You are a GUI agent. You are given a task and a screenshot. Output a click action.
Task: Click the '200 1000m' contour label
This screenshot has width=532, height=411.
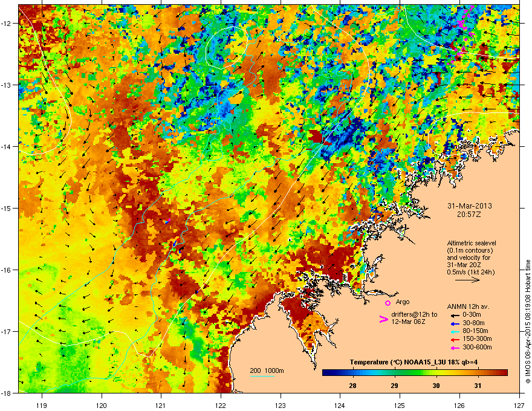[267, 371]
